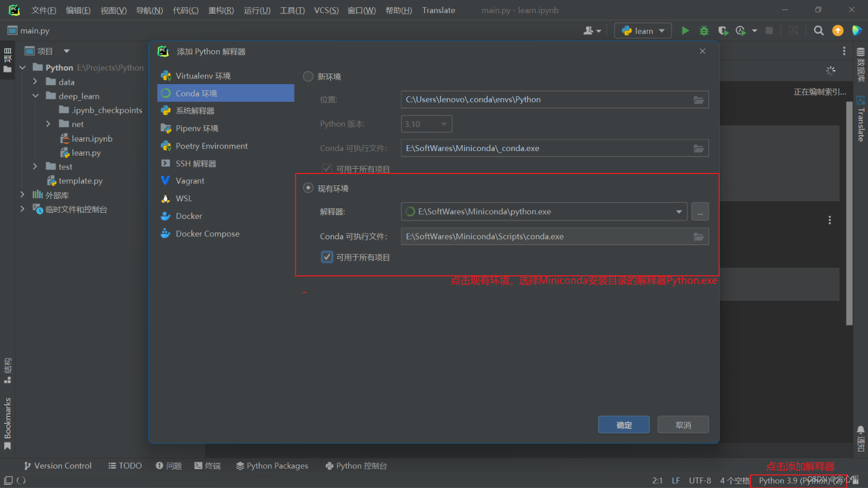The height and width of the screenshot is (488, 868).
Task: Click the user account icon in toolbar
Action: tap(592, 31)
